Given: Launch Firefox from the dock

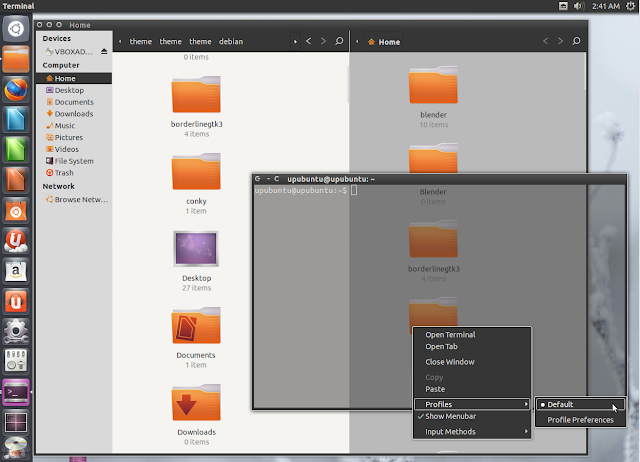Looking at the screenshot, I should click(16, 89).
